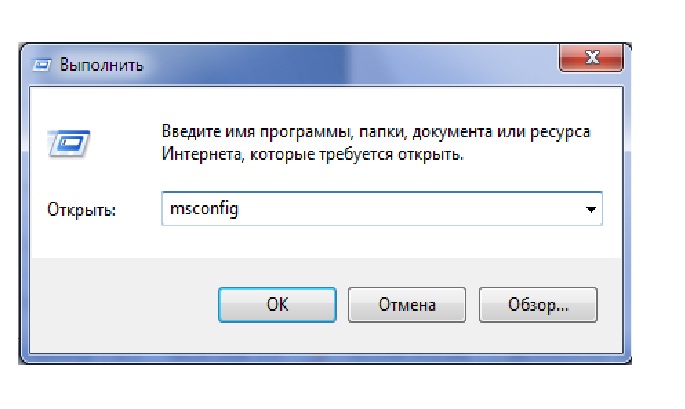This screenshot has height=409, width=685.
Task: Cancel the Run dialog with Отмена
Action: point(407,305)
